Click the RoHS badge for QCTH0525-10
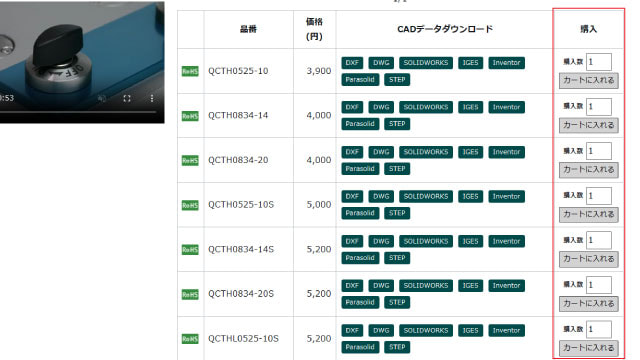The height and width of the screenshot is (360, 640). click(190, 71)
